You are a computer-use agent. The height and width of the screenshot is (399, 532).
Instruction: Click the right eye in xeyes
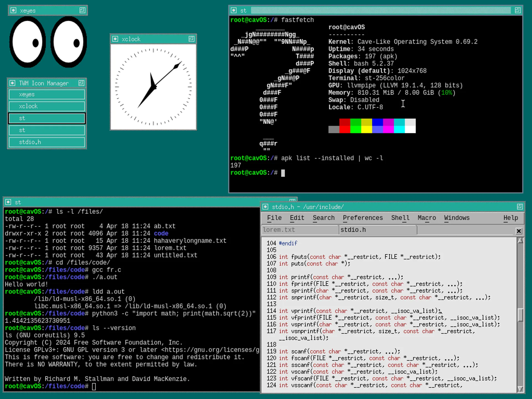pyautogui.click(x=68, y=42)
